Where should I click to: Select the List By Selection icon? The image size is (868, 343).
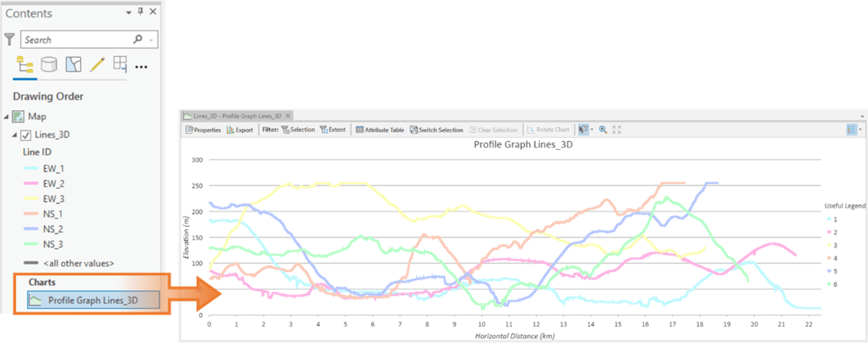tap(73, 65)
